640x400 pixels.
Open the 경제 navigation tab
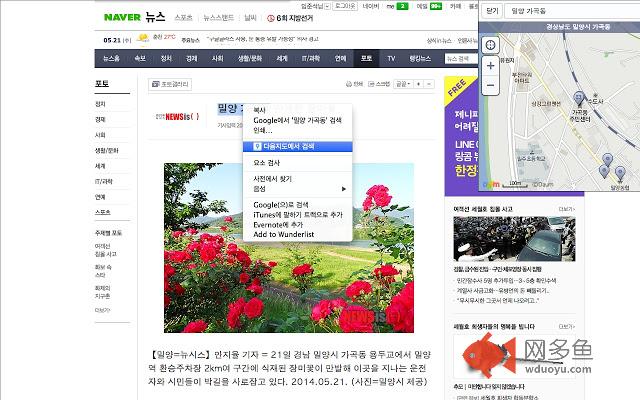coord(191,58)
